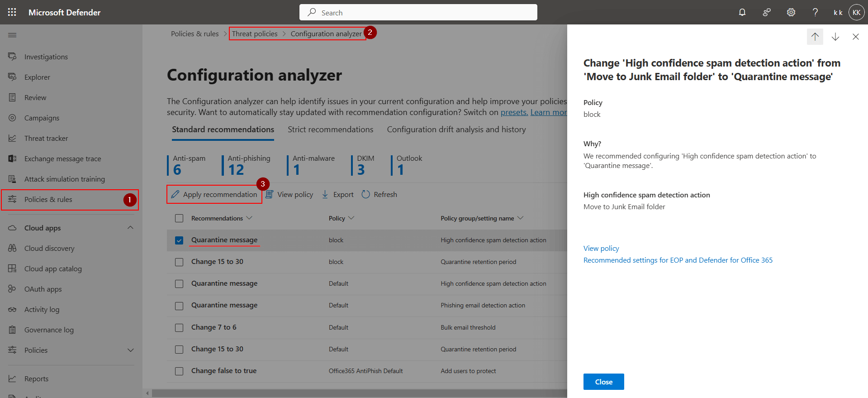Open Configuration drift analysis and history tab
The width and height of the screenshot is (868, 398).
[x=456, y=129]
